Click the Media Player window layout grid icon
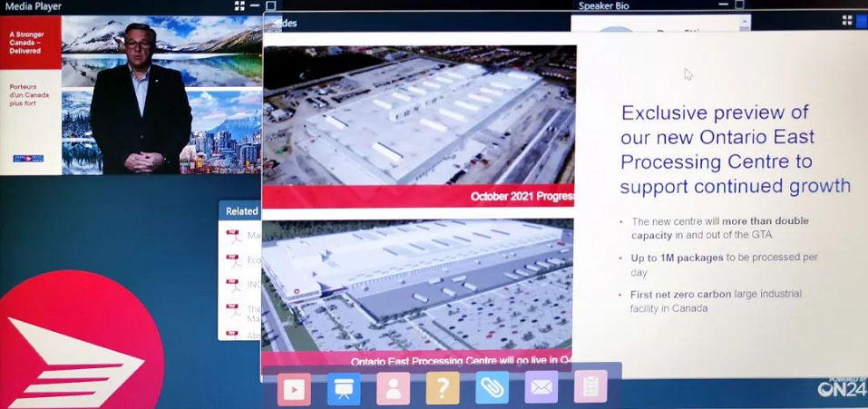868x409 pixels. (239, 5)
